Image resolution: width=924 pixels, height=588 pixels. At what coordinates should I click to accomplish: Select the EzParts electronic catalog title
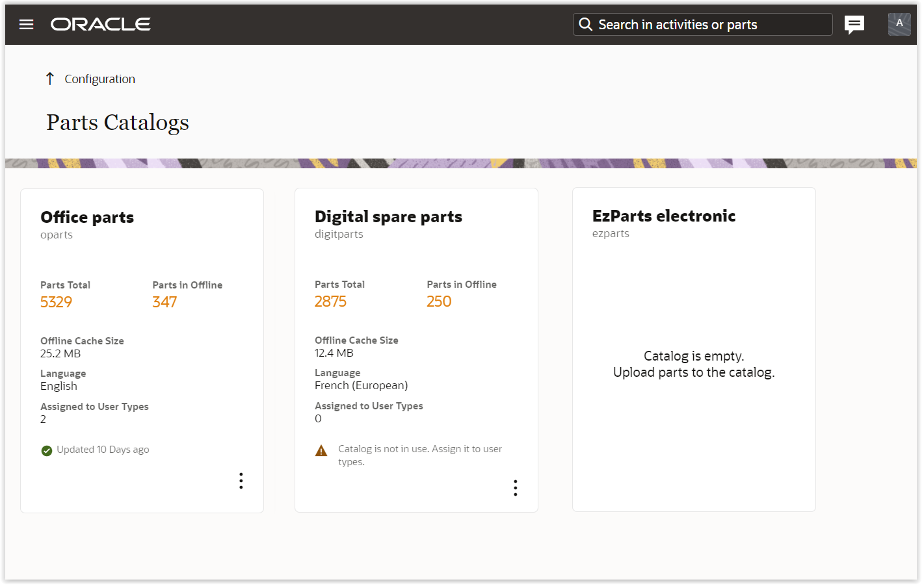point(664,216)
